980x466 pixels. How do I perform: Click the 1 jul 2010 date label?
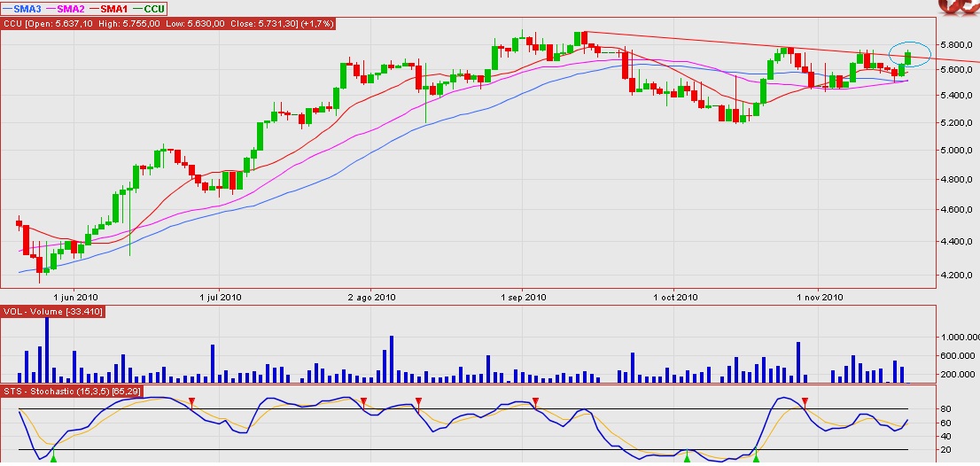pos(220,298)
